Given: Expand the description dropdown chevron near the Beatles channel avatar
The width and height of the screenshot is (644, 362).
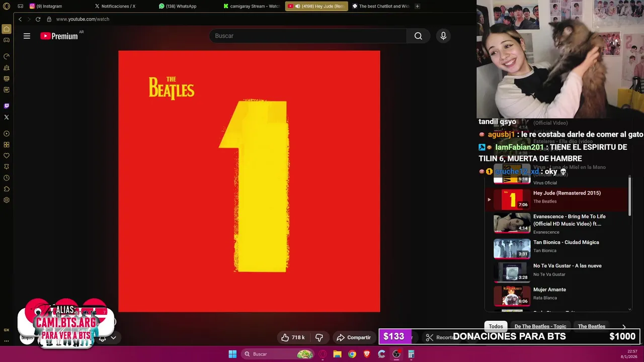Looking at the screenshot, I should point(113,338).
